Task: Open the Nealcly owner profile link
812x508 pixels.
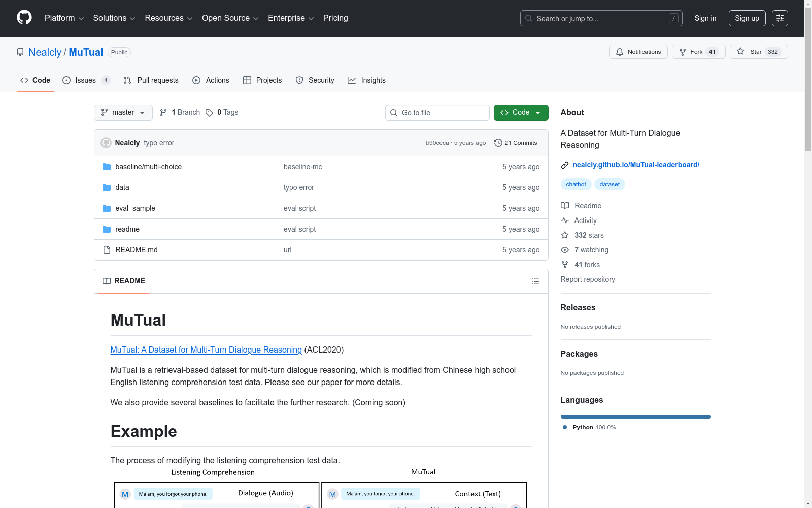Action: point(45,52)
